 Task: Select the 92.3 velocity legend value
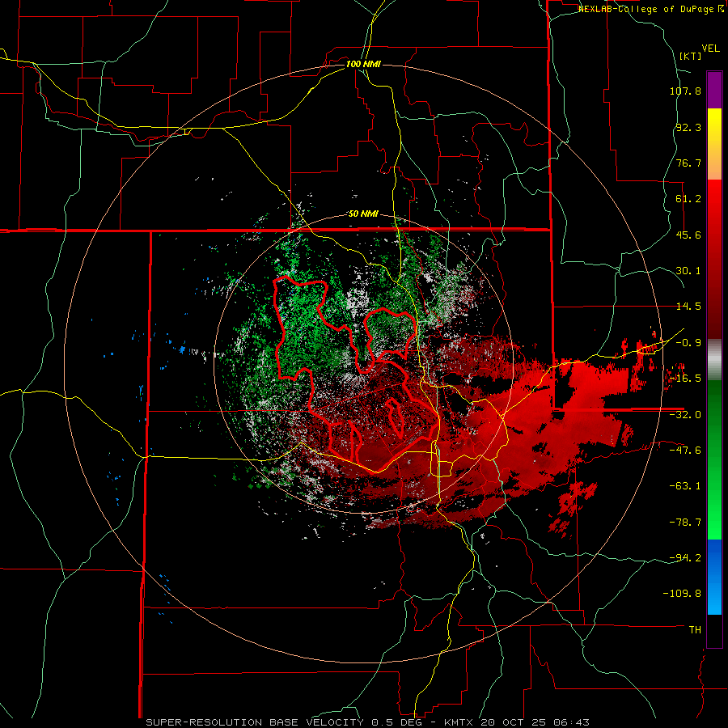(x=688, y=127)
